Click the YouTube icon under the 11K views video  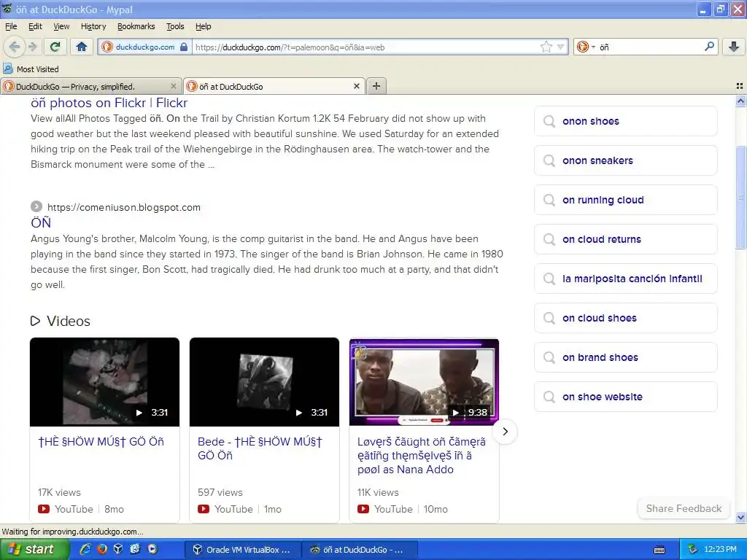[x=363, y=509]
